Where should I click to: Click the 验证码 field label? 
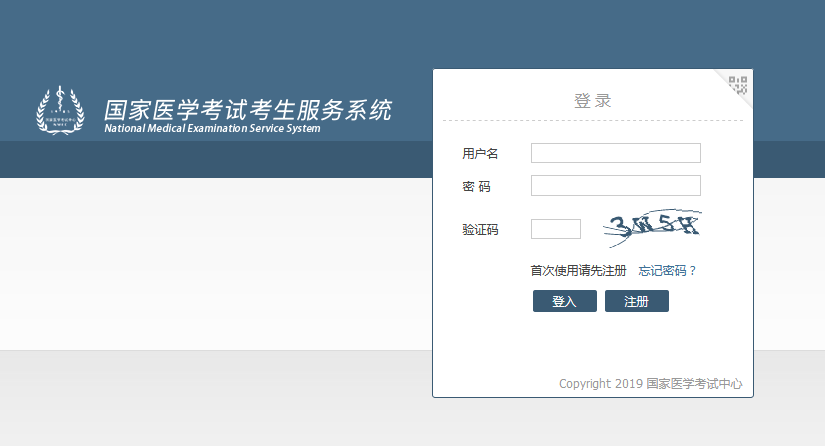click(x=480, y=230)
